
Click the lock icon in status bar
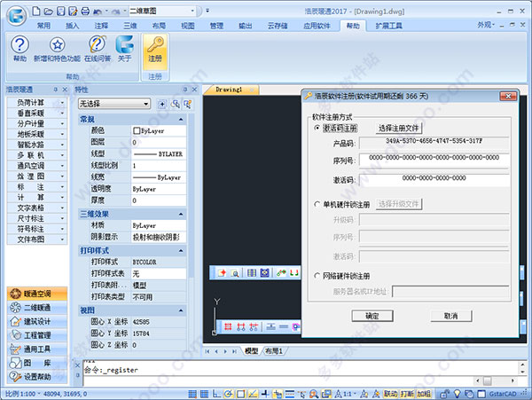tap(444, 394)
